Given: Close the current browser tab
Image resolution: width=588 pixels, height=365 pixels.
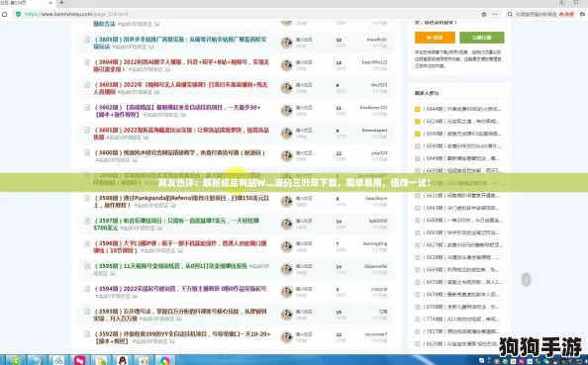Looking at the screenshot, I should click(51, 3).
